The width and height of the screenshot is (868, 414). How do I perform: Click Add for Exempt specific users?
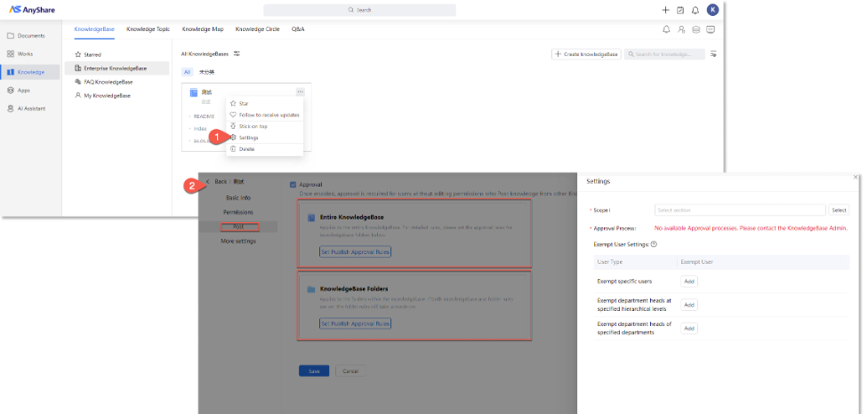(688, 281)
